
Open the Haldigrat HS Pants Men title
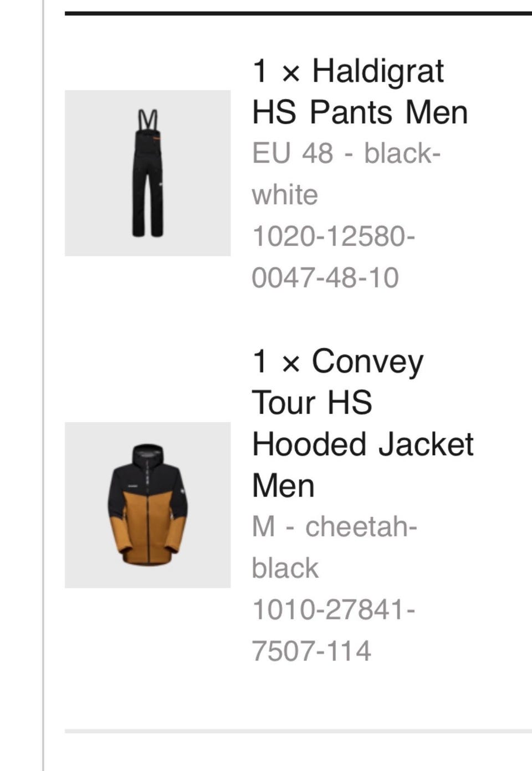[x=360, y=92]
